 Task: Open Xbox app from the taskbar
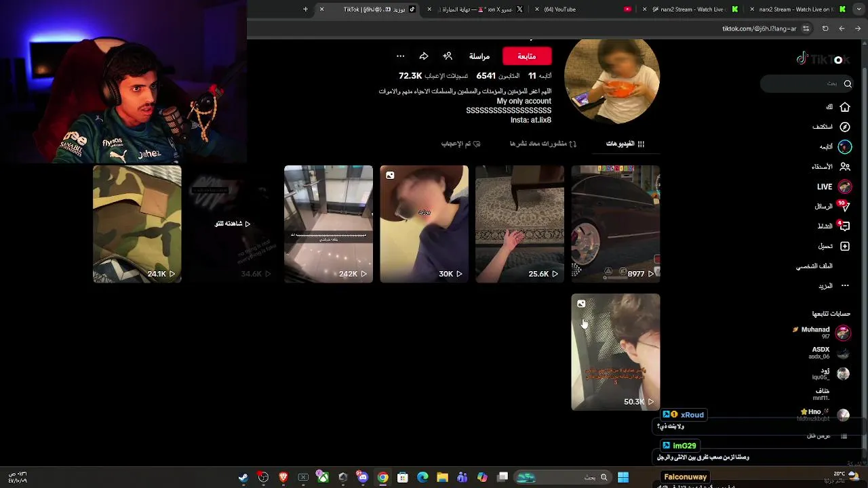pos(323,477)
